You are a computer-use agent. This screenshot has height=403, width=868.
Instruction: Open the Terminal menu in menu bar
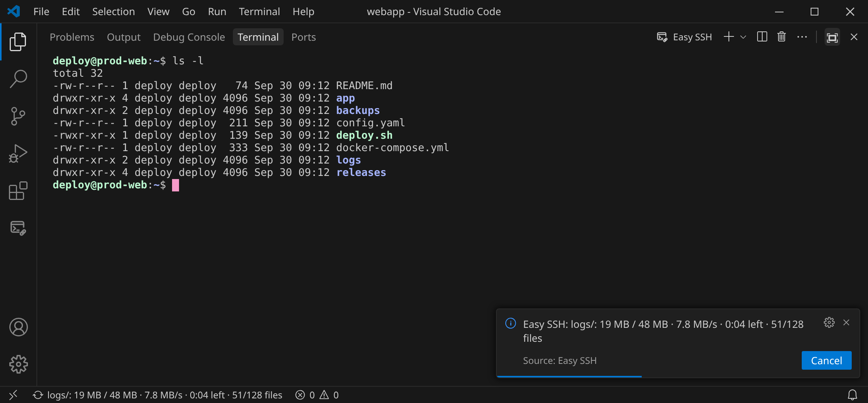(259, 12)
